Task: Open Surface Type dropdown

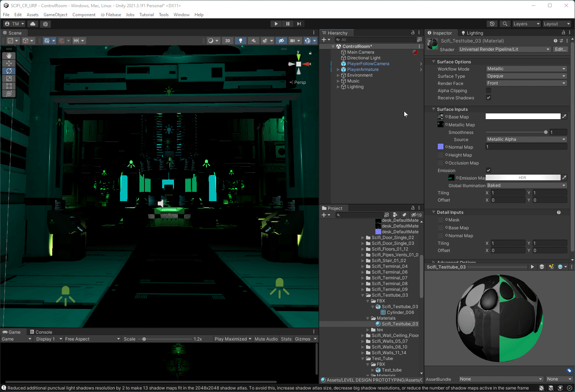Action: point(526,76)
